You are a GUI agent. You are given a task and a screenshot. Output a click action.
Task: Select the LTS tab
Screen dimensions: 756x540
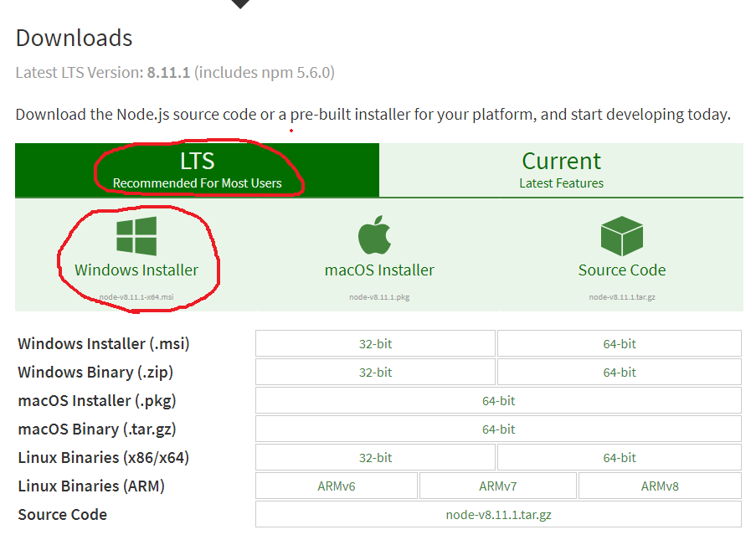pos(197,167)
